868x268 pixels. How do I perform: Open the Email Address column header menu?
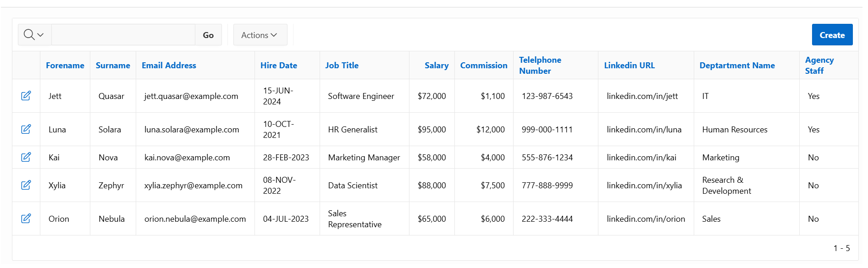pos(169,66)
